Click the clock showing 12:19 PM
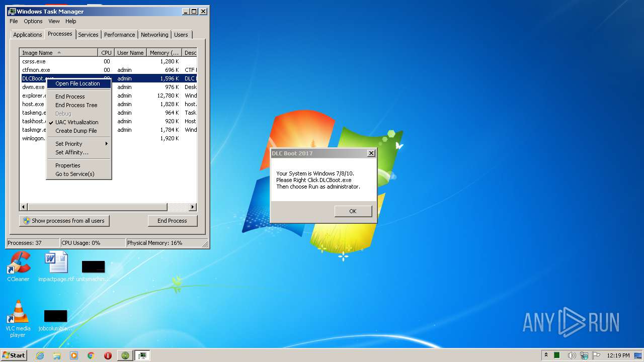 click(618, 355)
